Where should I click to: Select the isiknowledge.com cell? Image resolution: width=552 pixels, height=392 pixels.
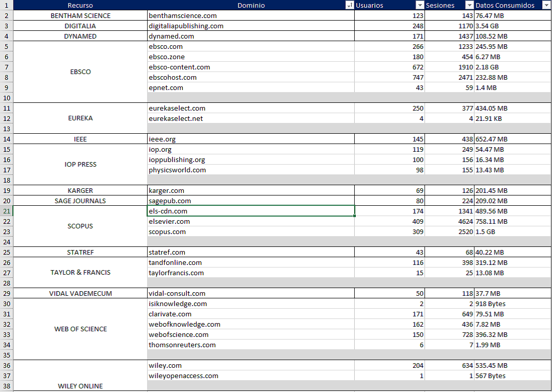251,304
